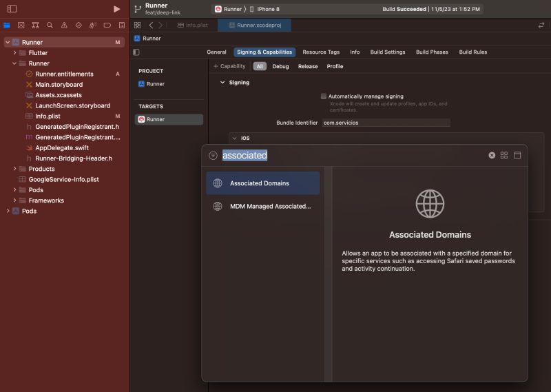Viewport: 551px width, 392px height.
Task: Open the Issue navigator warning icon
Action: point(64,25)
